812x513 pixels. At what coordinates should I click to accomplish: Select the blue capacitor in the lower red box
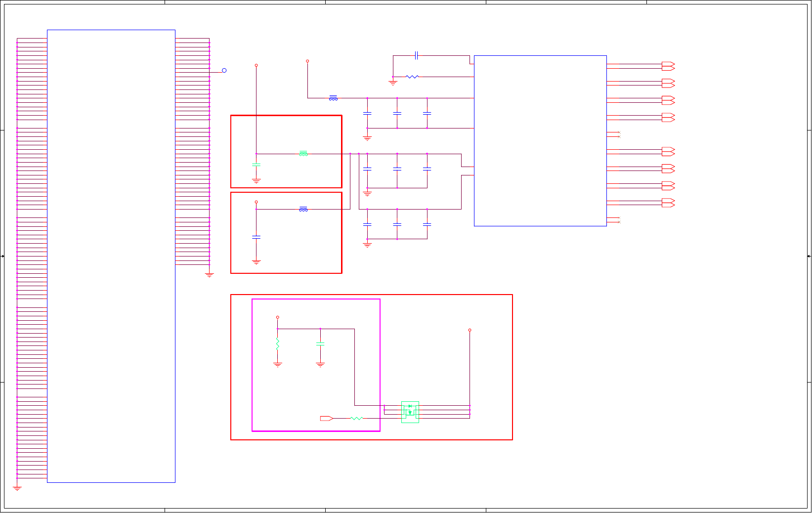pyautogui.click(x=256, y=237)
